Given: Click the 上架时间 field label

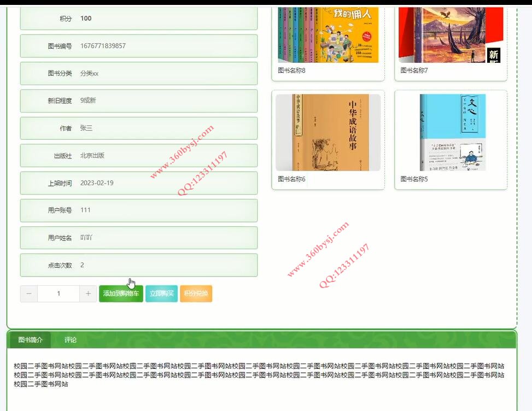Looking at the screenshot, I should pos(60,184).
